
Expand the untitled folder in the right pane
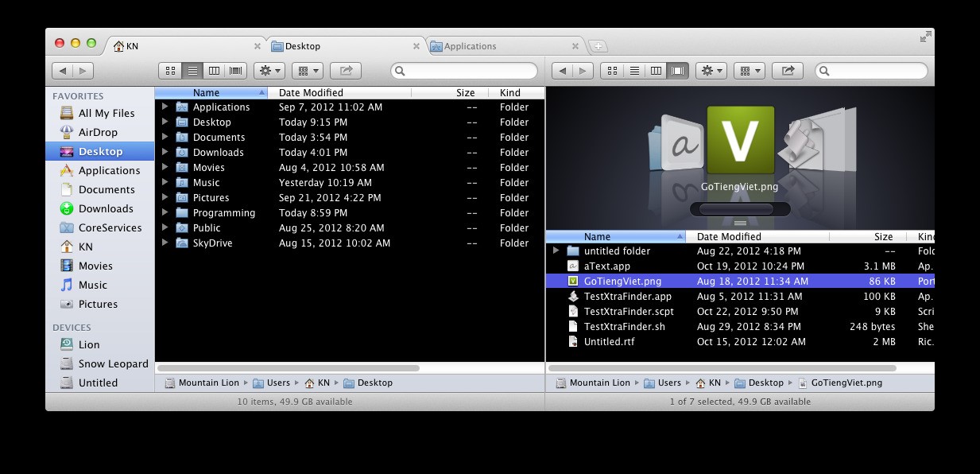click(556, 251)
